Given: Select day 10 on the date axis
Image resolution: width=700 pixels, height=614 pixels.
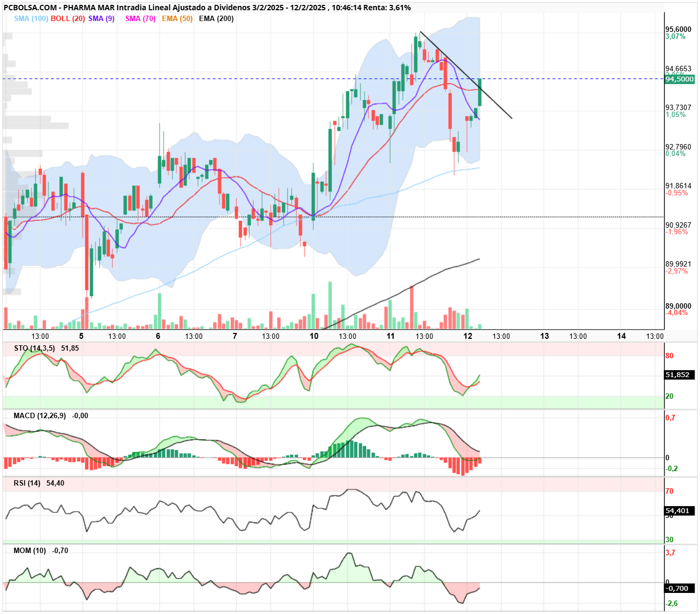Looking at the screenshot, I should point(314,336).
